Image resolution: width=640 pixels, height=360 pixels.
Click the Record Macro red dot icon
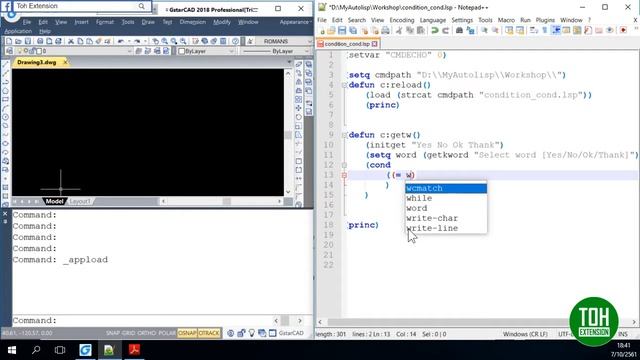[x=623, y=30]
